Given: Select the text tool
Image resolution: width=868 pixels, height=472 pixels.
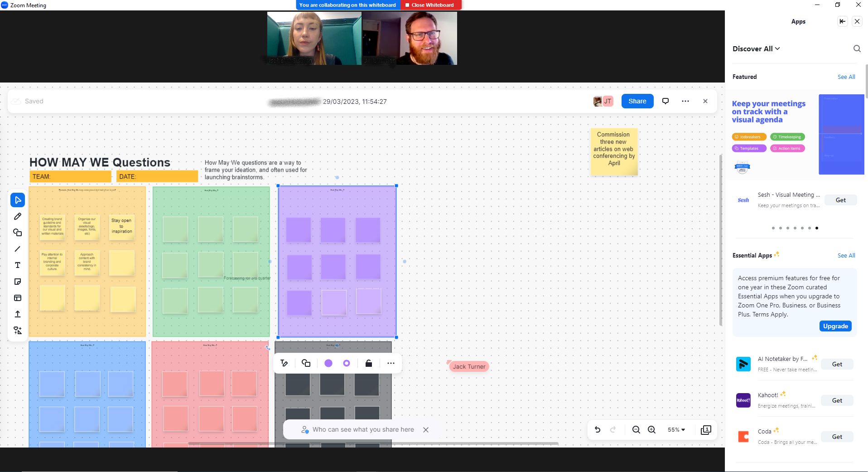Looking at the screenshot, I should (18, 265).
